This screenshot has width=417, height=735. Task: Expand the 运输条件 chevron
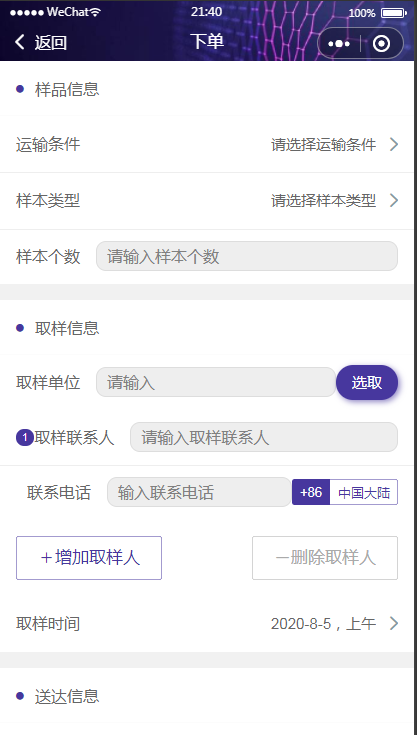[394, 145]
